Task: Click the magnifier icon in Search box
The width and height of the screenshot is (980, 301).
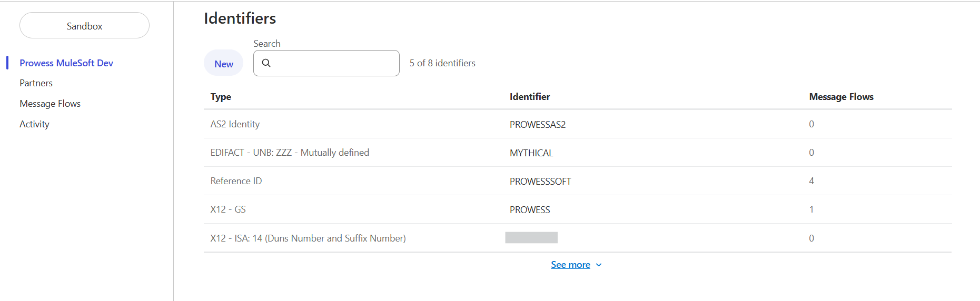Action: [266, 63]
